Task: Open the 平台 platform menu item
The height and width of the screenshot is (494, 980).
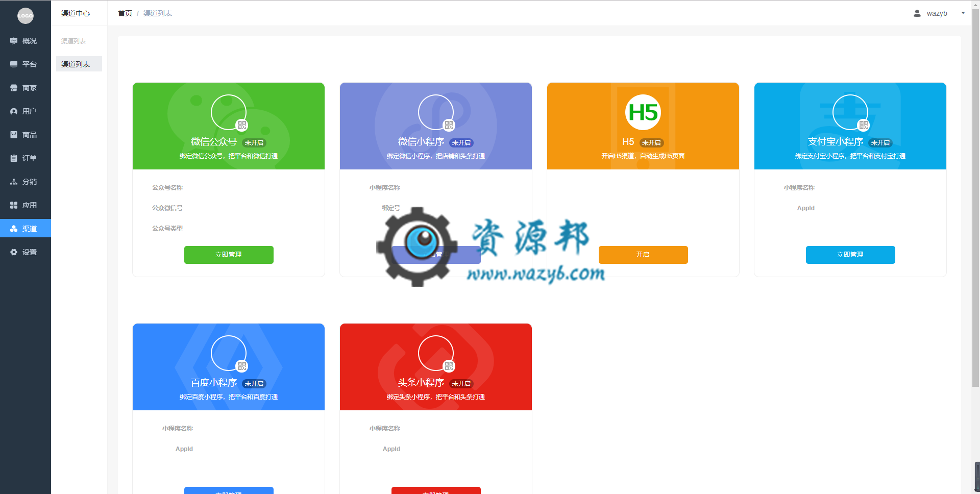Action: click(26, 64)
